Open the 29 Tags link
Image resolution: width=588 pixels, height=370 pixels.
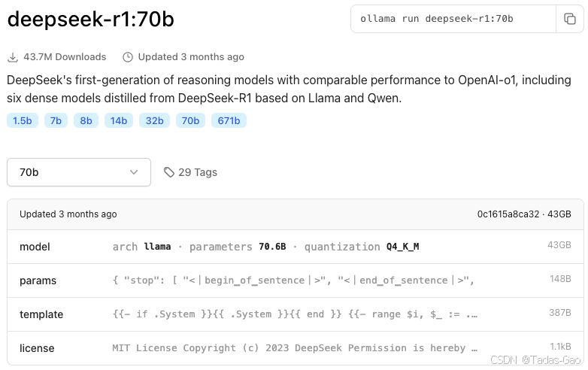coord(190,172)
